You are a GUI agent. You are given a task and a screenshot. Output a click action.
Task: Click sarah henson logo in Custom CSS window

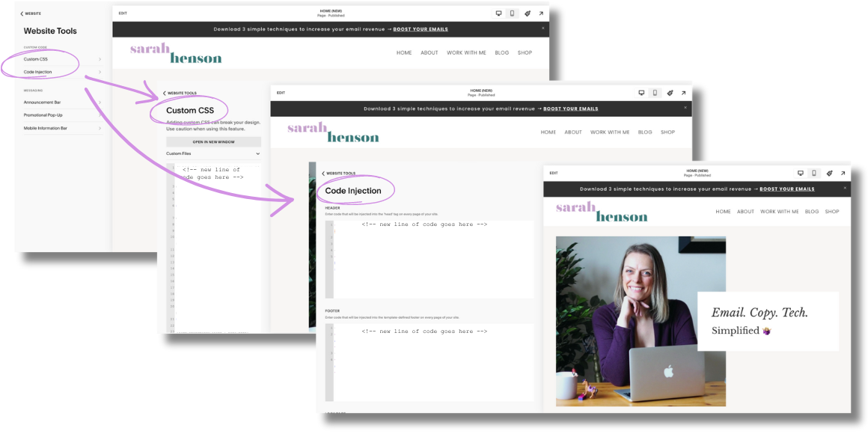(x=333, y=132)
